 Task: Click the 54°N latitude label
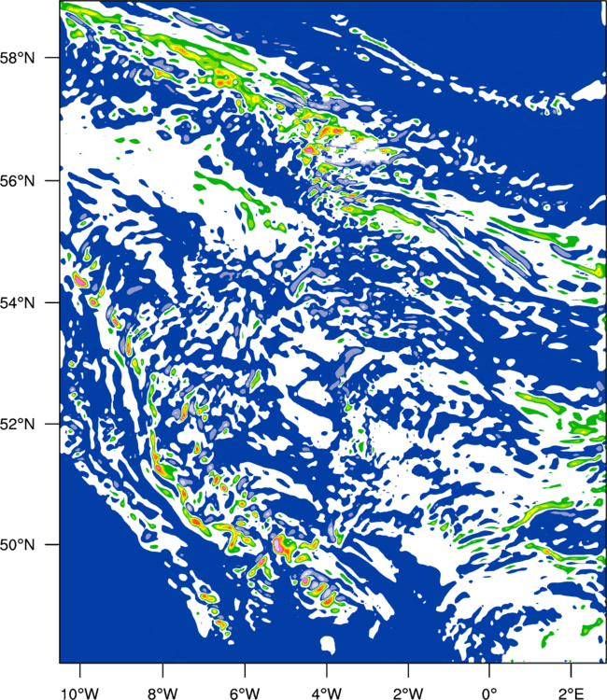click(17, 303)
